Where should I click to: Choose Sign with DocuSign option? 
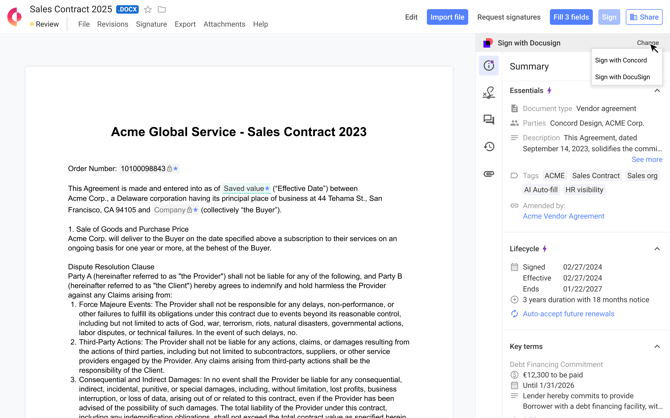coord(622,77)
